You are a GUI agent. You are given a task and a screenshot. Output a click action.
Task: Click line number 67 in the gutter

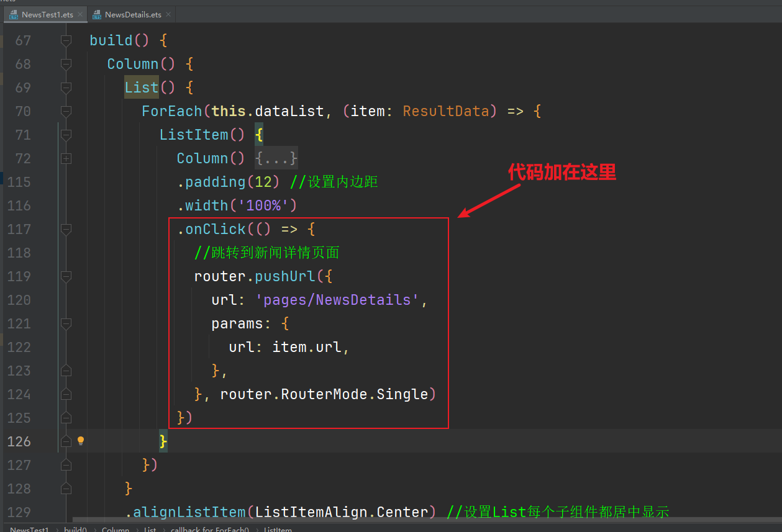(x=23, y=40)
